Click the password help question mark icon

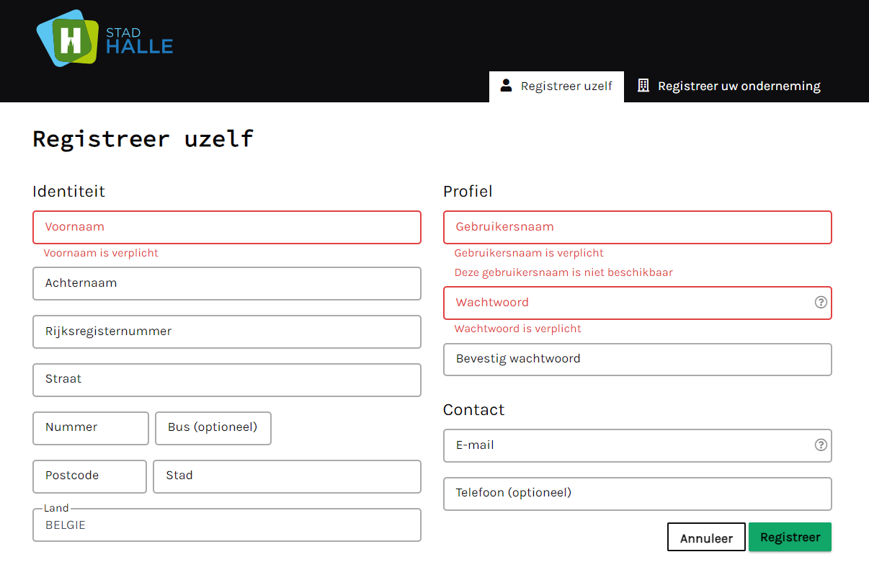[820, 303]
